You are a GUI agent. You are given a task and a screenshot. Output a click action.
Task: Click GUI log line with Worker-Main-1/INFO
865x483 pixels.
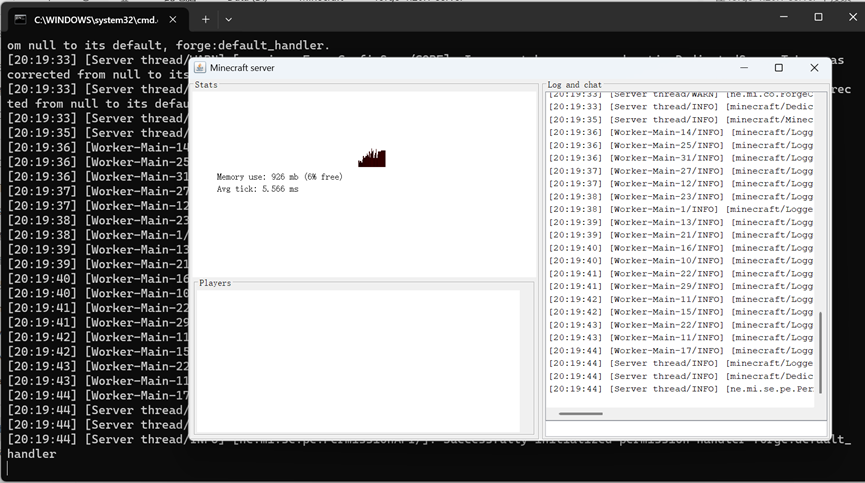coord(681,210)
